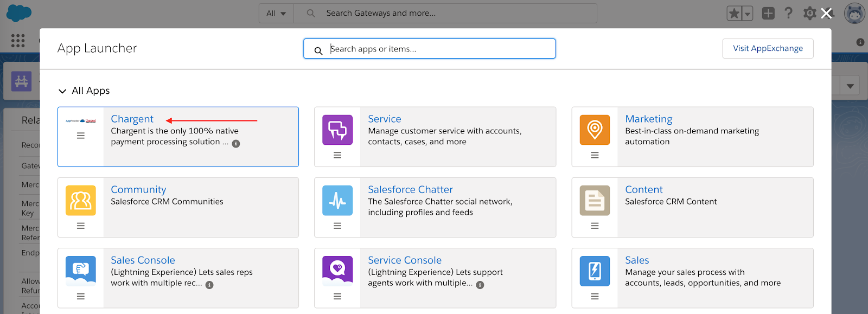868x314 pixels.
Task: Expand the Favorites list dropdown arrow
Action: (x=748, y=14)
